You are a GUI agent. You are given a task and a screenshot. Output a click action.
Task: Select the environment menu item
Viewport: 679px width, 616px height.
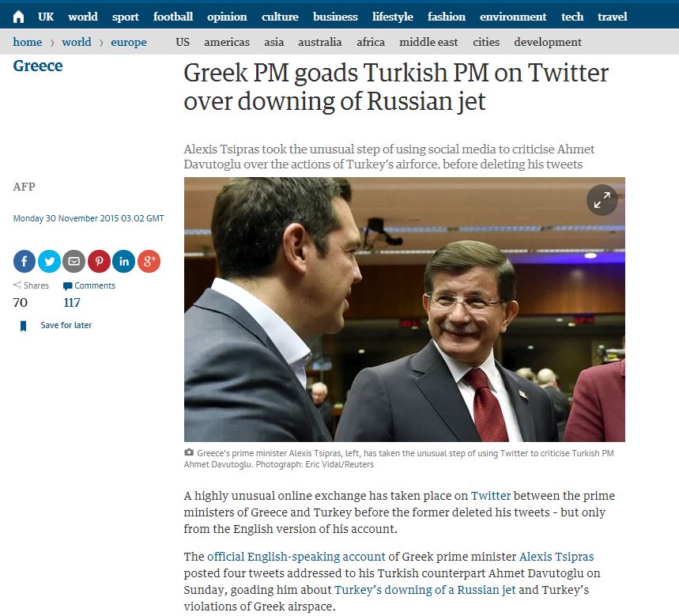513,17
